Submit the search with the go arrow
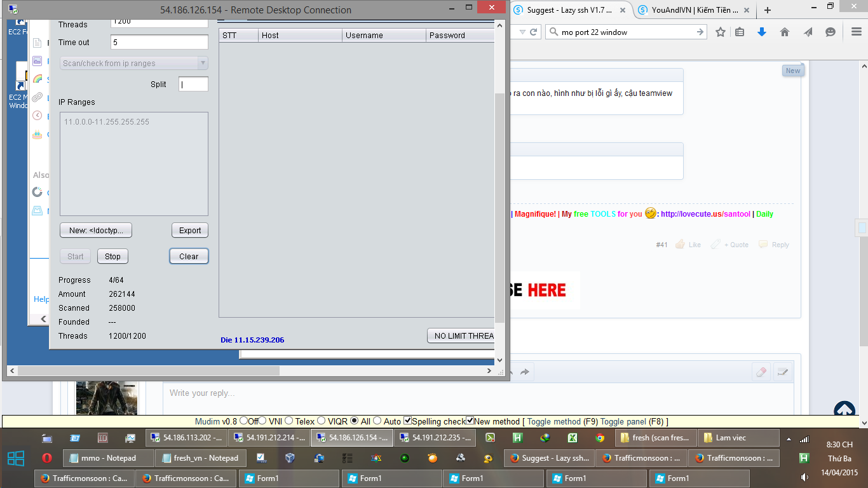868x488 pixels. (700, 32)
